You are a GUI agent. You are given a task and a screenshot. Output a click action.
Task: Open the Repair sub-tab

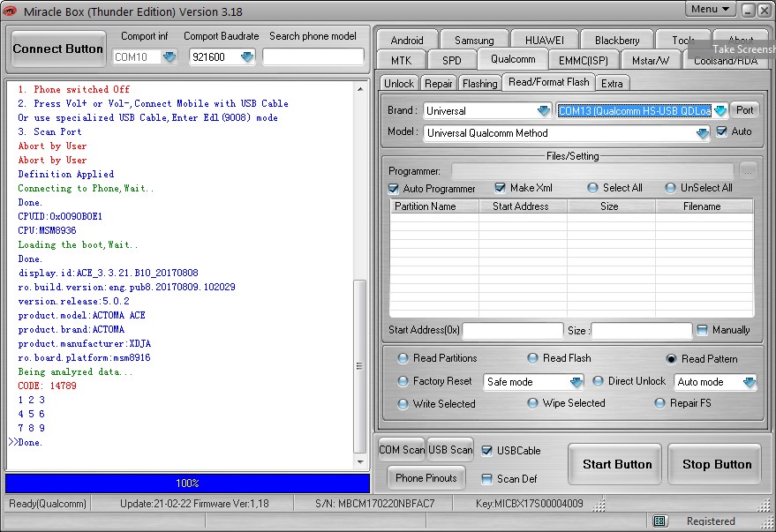tap(439, 83)
